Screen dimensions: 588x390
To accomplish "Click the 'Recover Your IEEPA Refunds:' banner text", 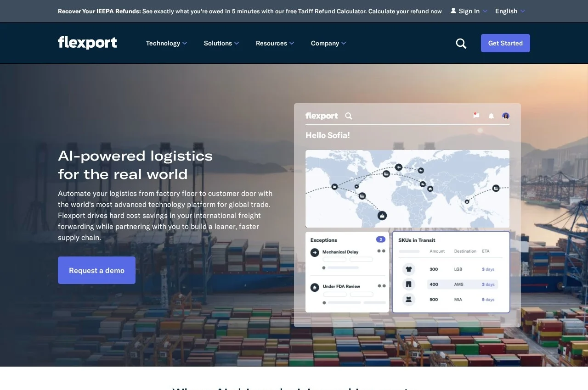I will tap(99, 11).
